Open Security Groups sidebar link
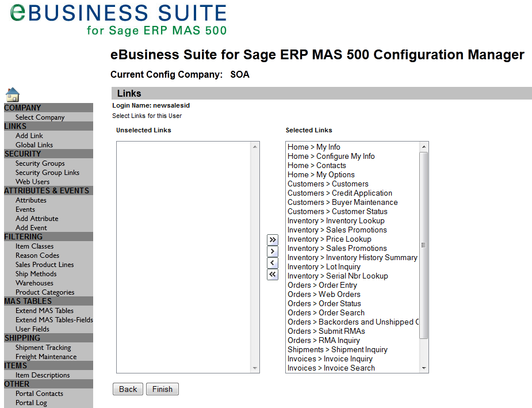 pyautogui.click(x=40, y=163)
